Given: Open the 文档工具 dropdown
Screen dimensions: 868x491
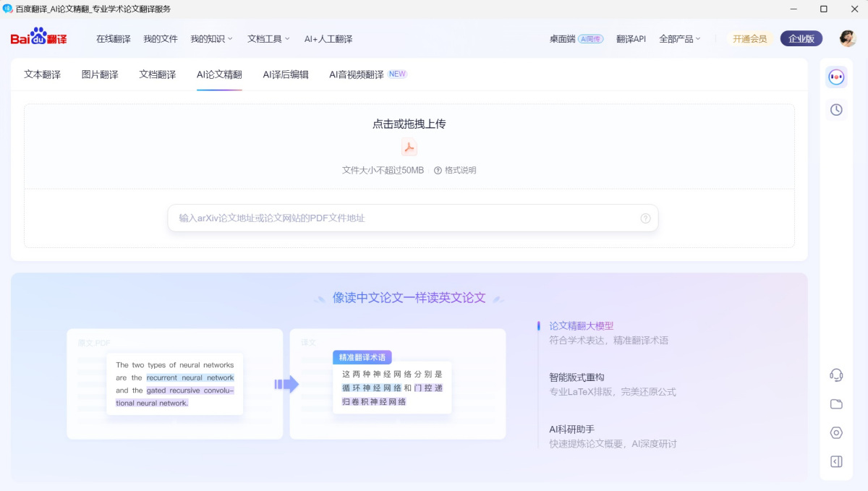Looking at the screenshot, I should pyautogui.click(x=268, y=38).
